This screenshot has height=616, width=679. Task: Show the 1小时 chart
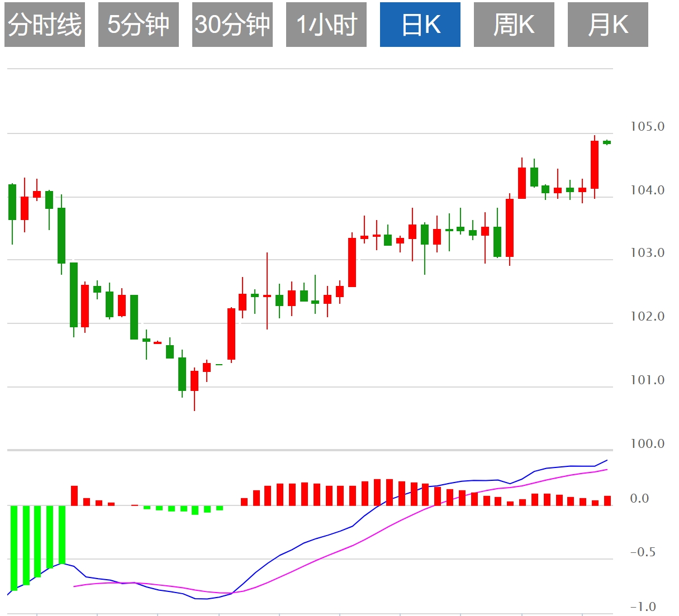pos(326,25)
